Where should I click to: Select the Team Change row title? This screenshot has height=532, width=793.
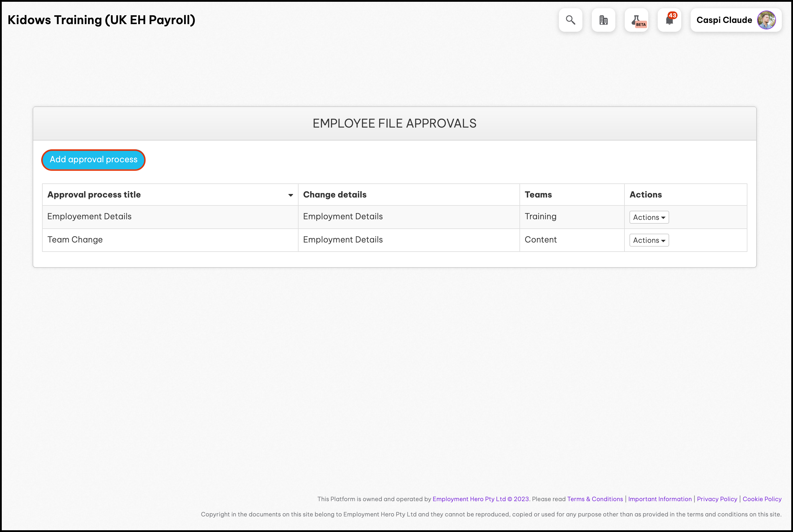pyautogui.click(x=75, y=240)
